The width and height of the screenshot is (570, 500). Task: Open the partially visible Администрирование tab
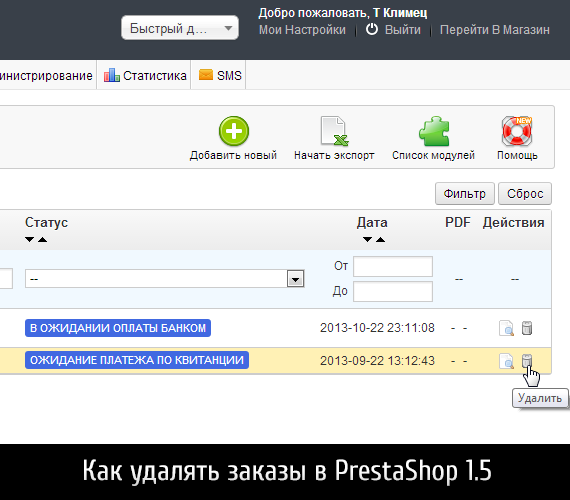coord(46,76)
